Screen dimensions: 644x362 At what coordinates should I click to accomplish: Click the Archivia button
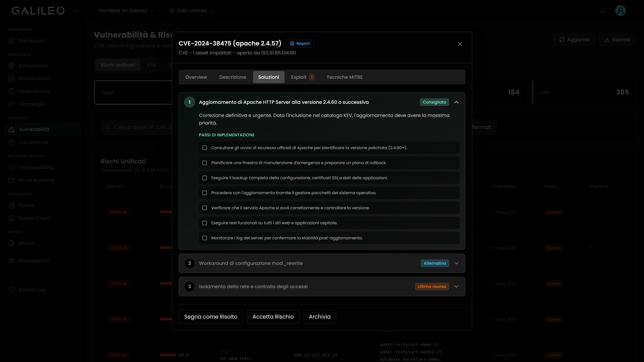click(320, 317)
